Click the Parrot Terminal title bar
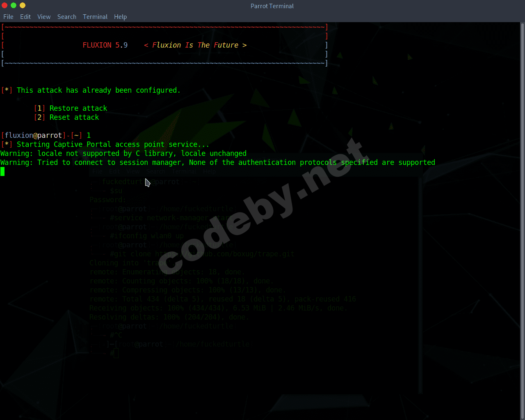This screenshot has height=420, width=525. (272, 6)
